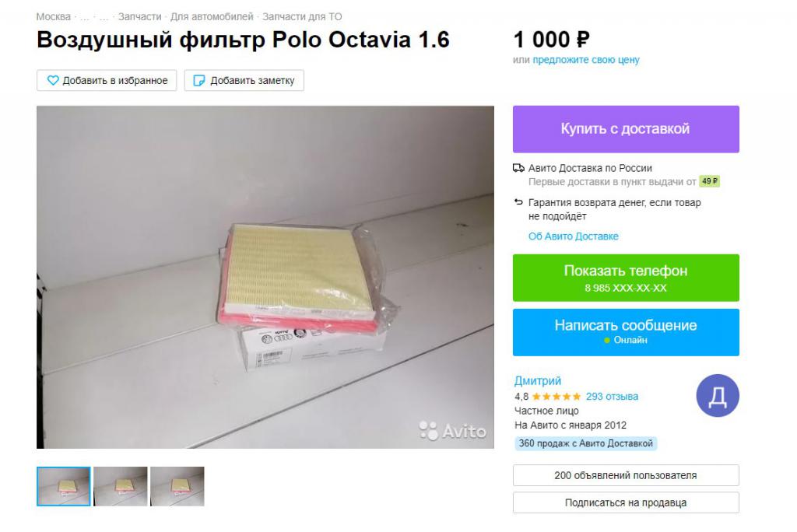Image resolution: width=797 pixels, height=532 pixels.
Task: Write a message to the seller
Action: click(626, 332)
